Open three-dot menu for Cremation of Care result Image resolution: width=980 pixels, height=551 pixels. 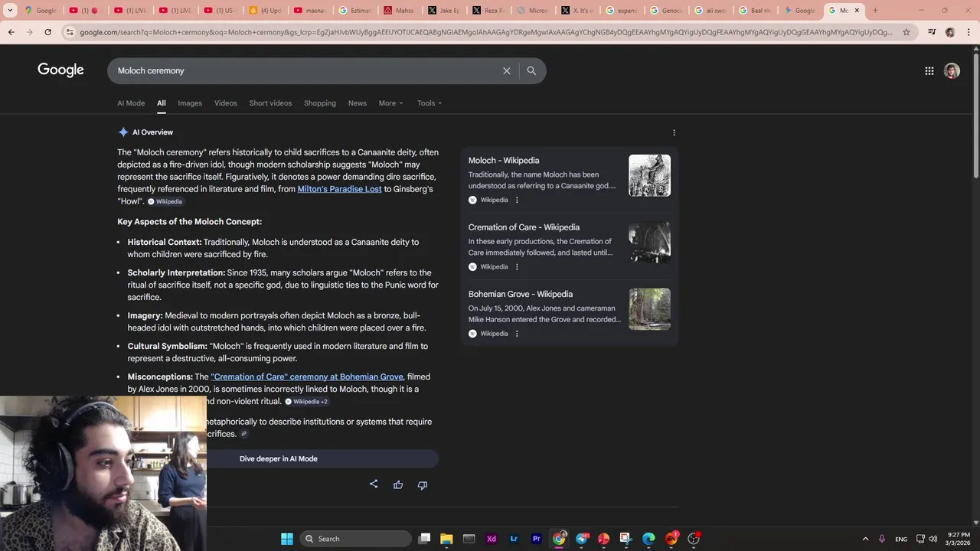pyautogui.click(x=517, y=267)
